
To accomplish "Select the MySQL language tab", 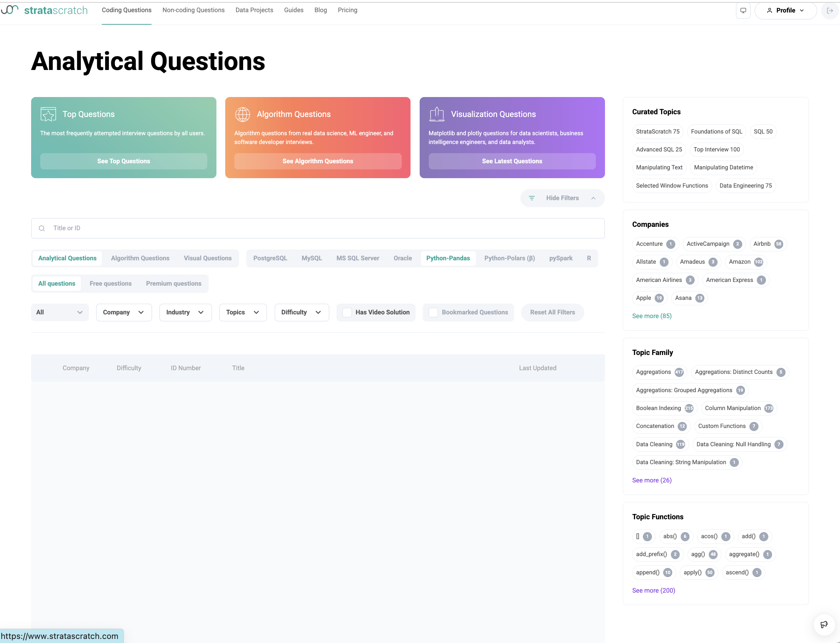I will [x=312, y=258].
